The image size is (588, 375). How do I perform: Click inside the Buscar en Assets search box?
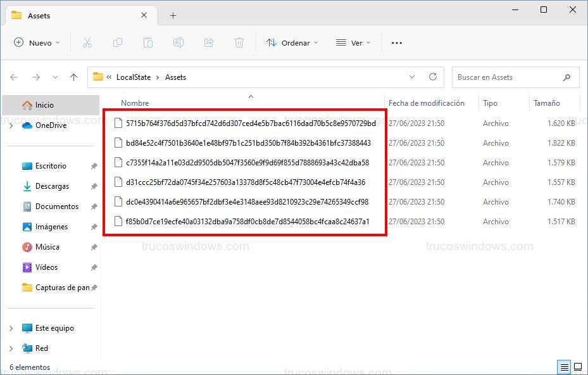point(506,77)
